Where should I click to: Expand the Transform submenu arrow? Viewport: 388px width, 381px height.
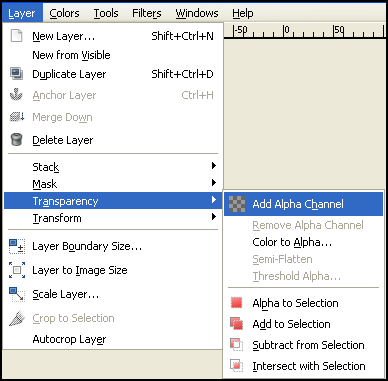tap(214, 217)
